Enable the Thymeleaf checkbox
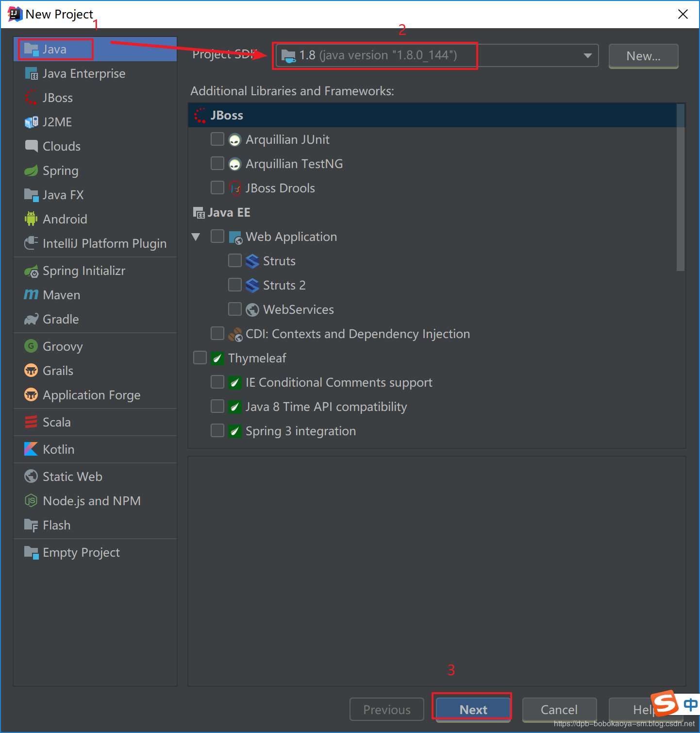This screenshot has width=700, height=733. click(x=200, y=358)
